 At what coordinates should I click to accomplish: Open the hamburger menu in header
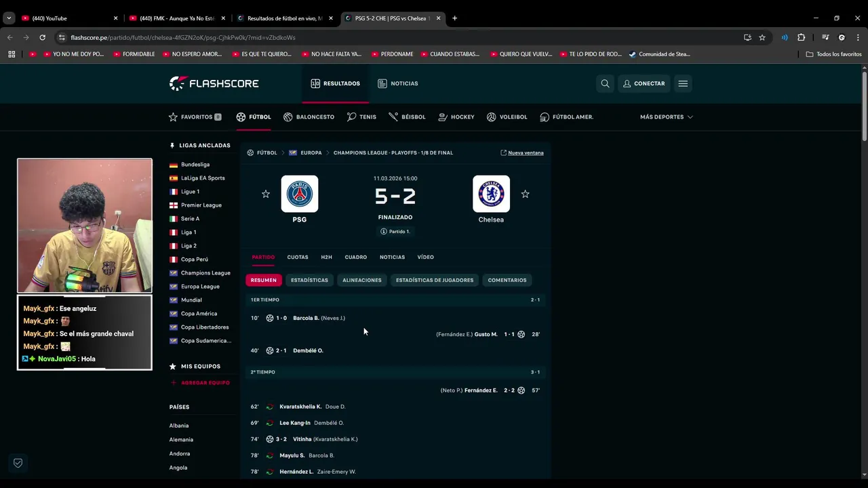[683, 83]
